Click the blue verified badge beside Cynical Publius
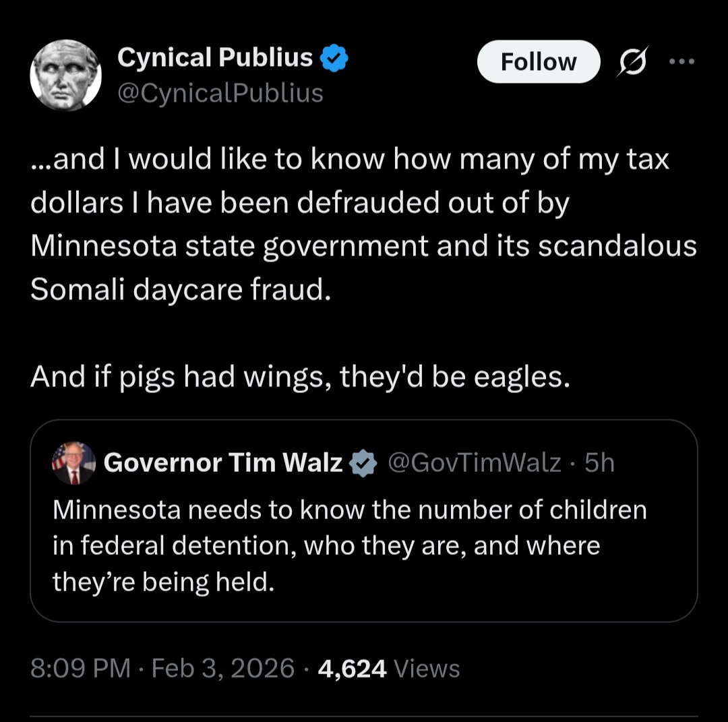Viewport: 728px width, 722px height. [x=334, y=59]
